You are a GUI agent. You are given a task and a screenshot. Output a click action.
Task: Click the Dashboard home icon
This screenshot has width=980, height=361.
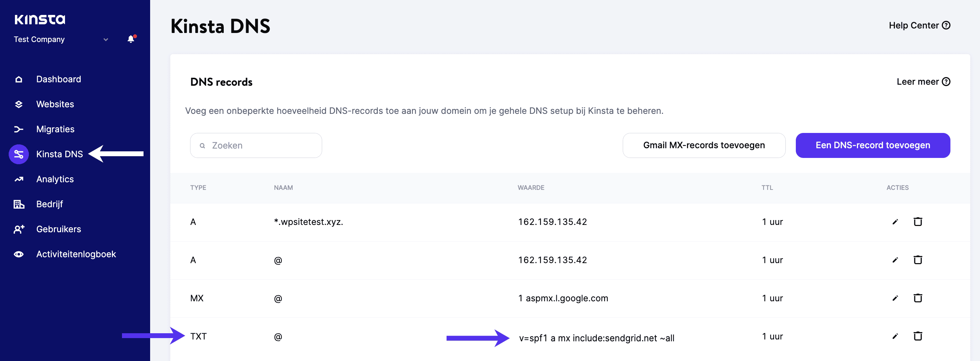19,79
